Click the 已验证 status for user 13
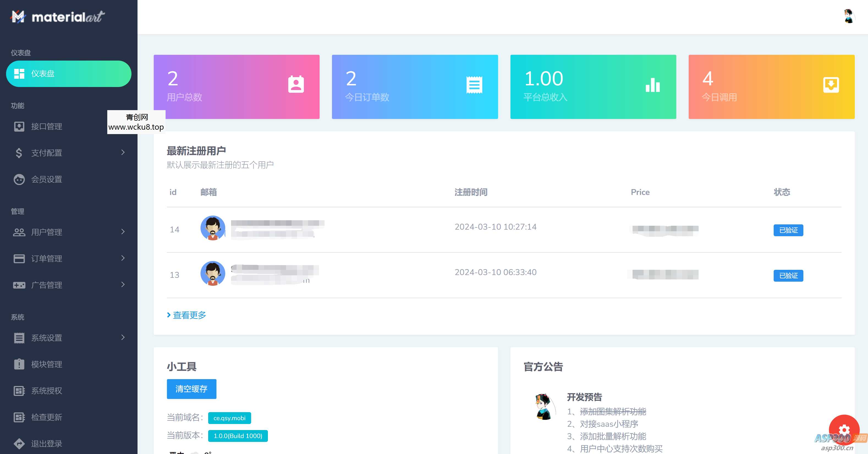868x454 pixels. click(788, 276)
